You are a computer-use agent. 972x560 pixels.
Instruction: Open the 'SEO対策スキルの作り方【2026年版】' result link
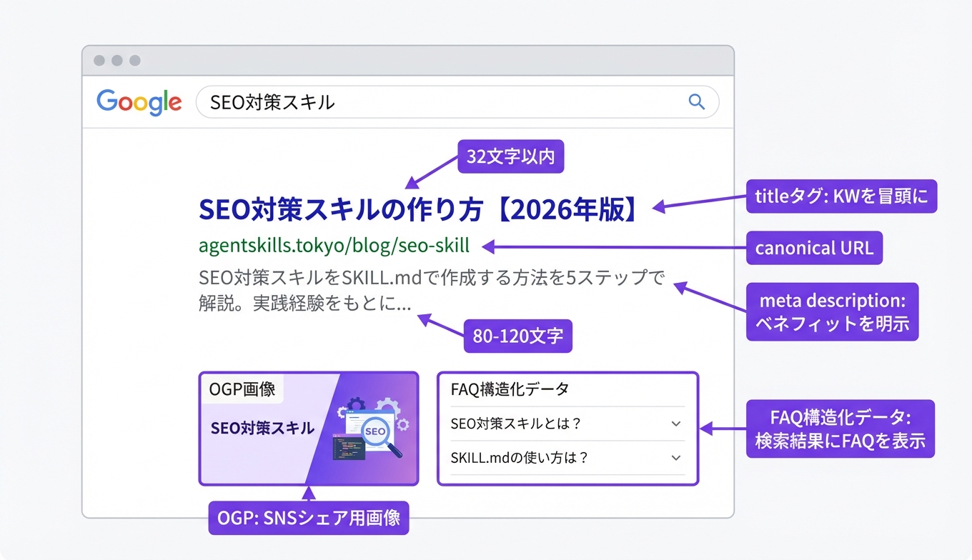tap(417, 209)
